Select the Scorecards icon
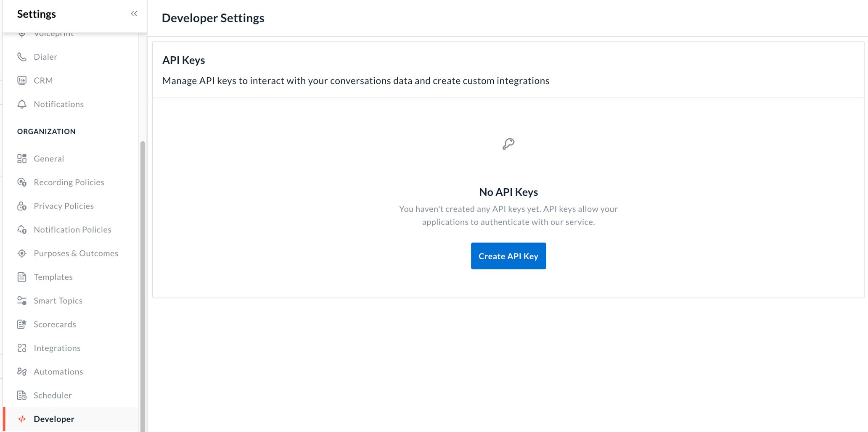This screenshot has width=868, height=432. [x=22, y=324]
